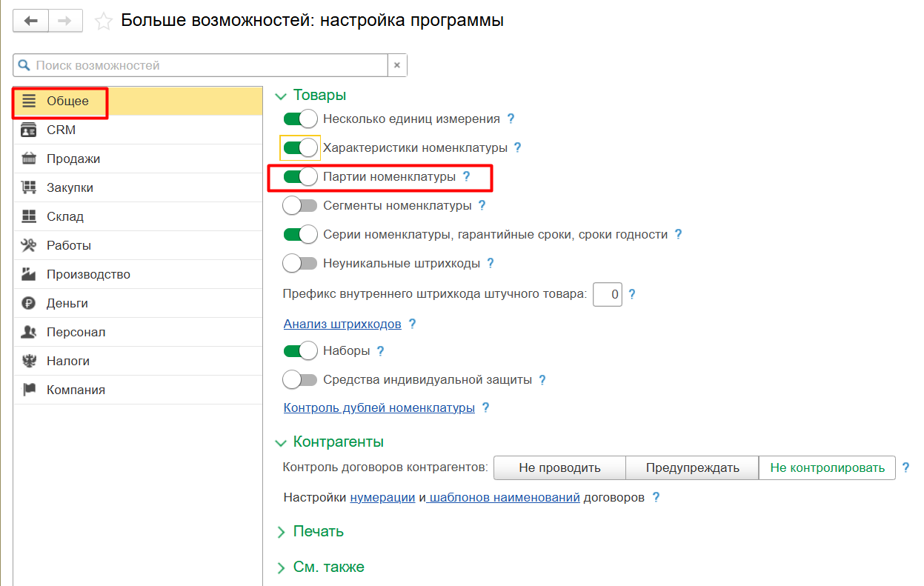Screen dimensions: 924x586
Task: Toggle Партии номенклатуры switch
Action: (300, 176)
